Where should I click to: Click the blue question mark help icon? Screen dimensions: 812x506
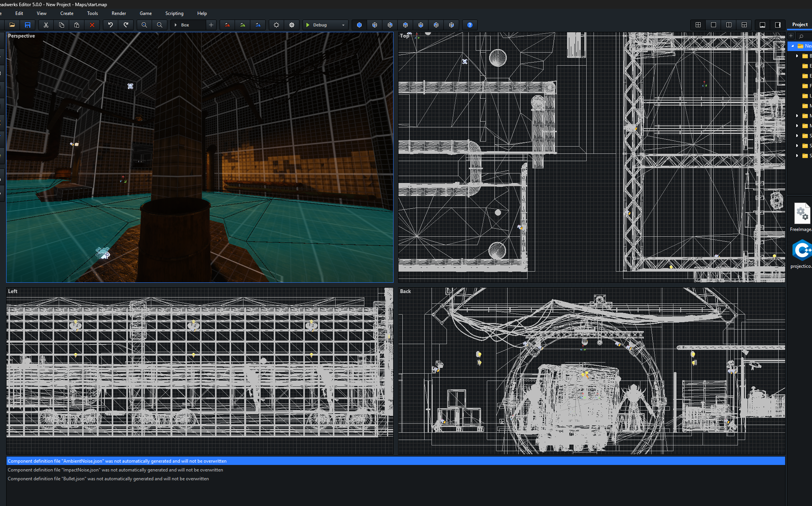[470, 25]
